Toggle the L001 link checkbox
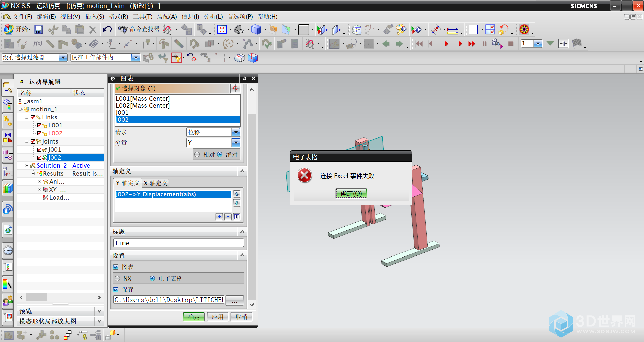 39,125
